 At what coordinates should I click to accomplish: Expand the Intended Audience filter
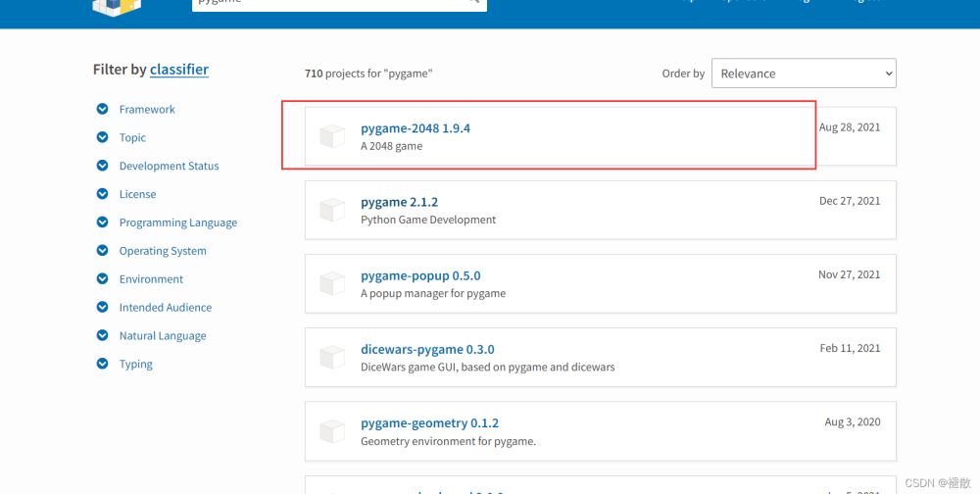103,307
